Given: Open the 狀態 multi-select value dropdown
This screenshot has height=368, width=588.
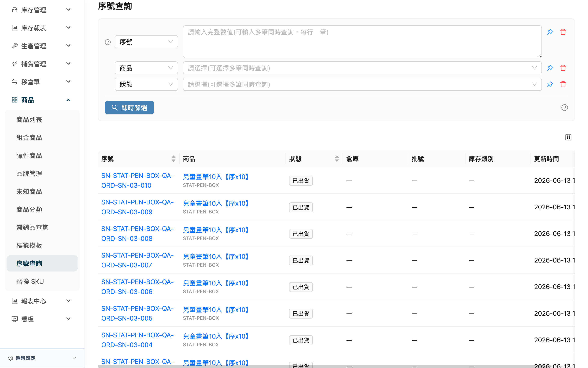Looking at the screenshot, I should click(362, 84).
